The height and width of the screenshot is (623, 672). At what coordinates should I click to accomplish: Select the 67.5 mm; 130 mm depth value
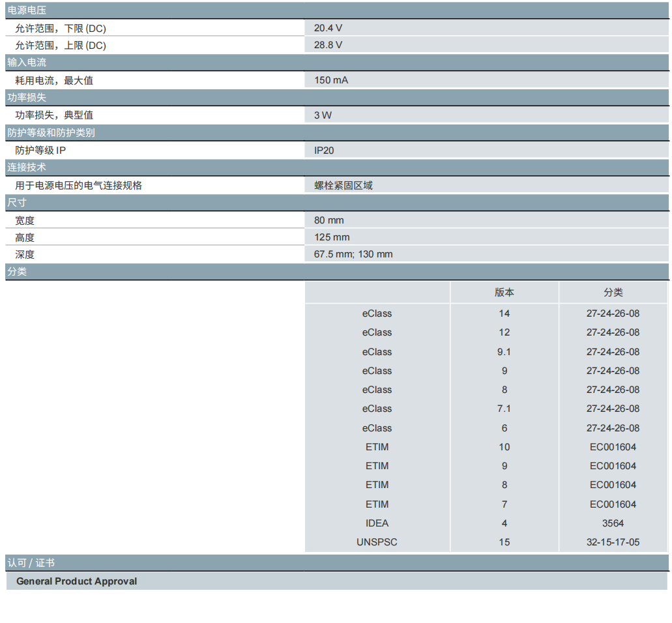coord(353,254)
